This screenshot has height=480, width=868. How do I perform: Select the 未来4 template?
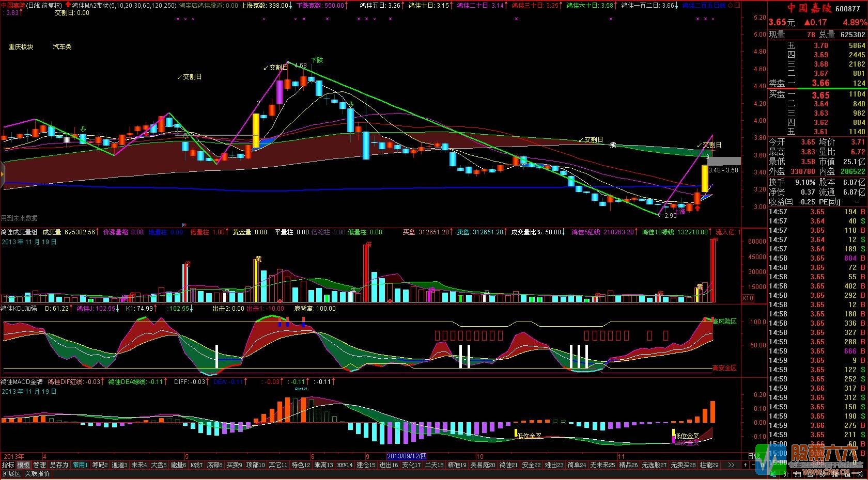click(x=139, y=465)
